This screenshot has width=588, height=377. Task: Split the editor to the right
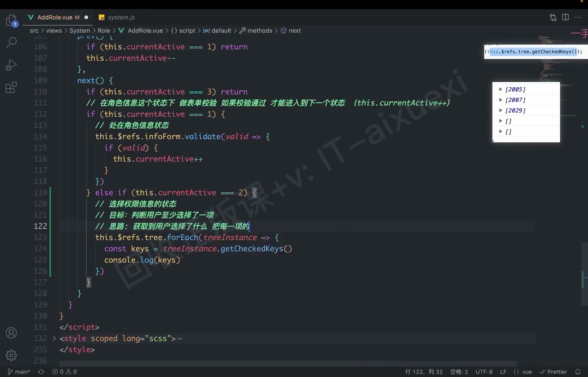[x=565, y=17]
